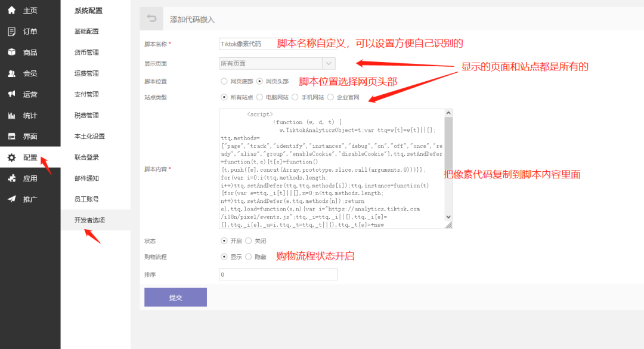Screen dimensions: 644x349
Task: Choose 所有站点 site type
Action: (224, 97)
